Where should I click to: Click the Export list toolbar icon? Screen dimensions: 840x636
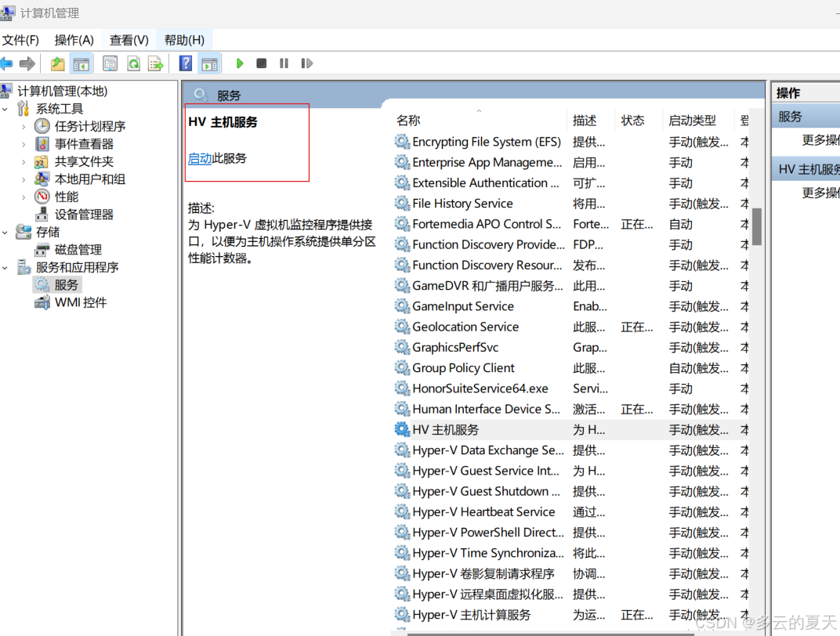(155, 63)
